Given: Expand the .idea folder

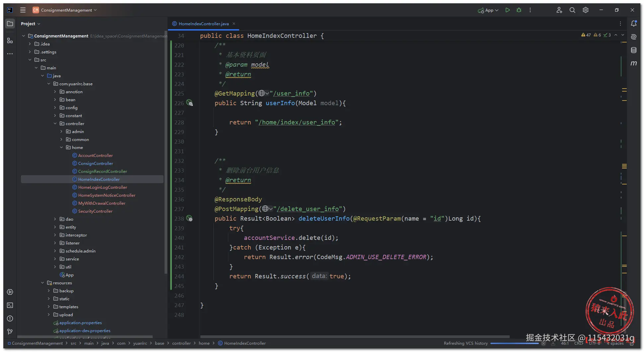Looking at the screenshot, I should tap(30, 44).
